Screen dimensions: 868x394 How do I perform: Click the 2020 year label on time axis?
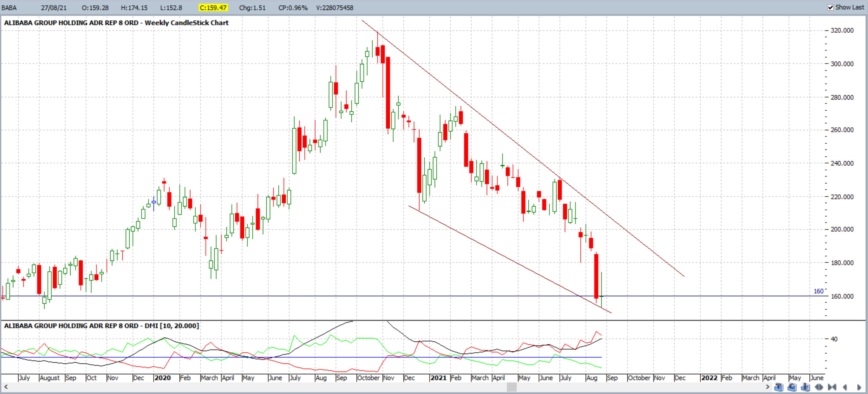point(162,378)
